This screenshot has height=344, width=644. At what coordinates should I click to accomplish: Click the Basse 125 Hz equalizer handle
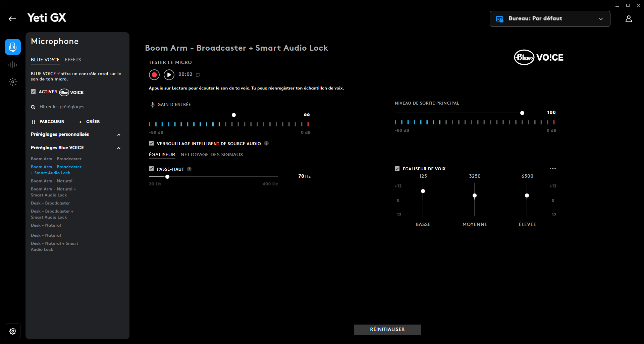coord(423,191)
